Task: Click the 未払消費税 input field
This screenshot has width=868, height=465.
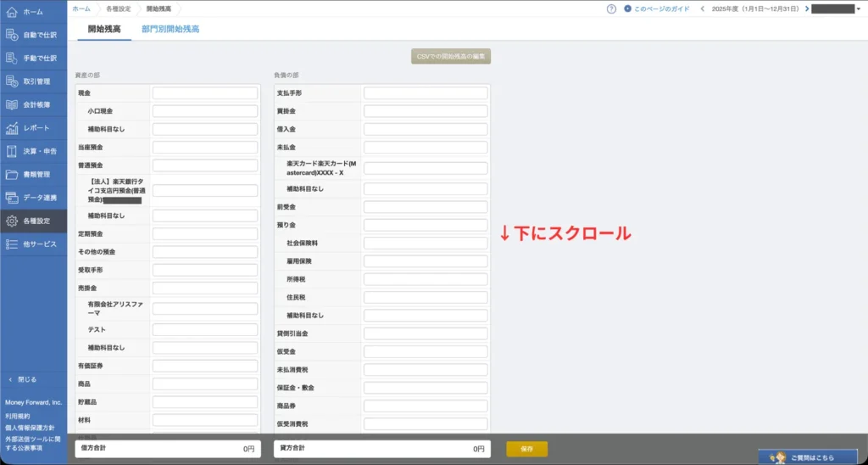Action: click(426, 370)
